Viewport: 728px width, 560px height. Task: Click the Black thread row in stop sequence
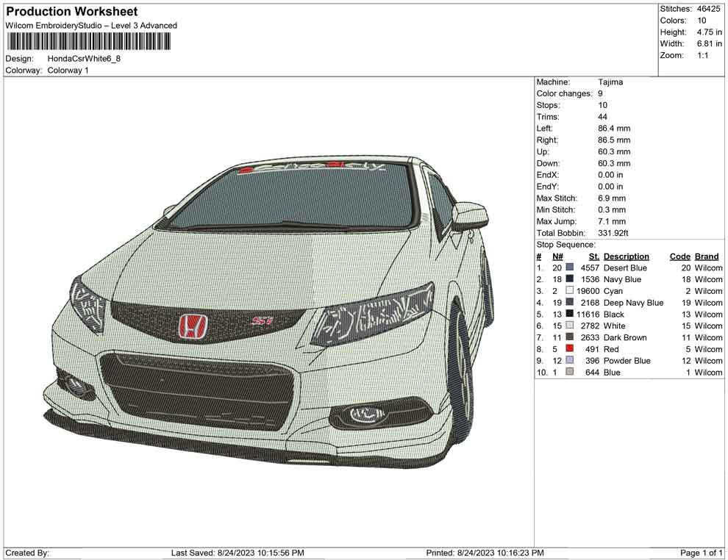click(613, 315)
